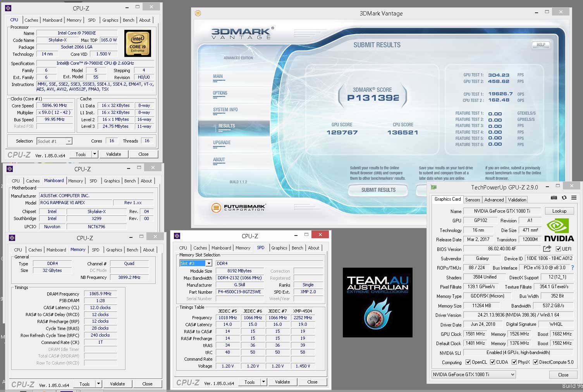Click the GPU SCORE 129767 value
Screen dimensions: 583x392
coord(342,132)
